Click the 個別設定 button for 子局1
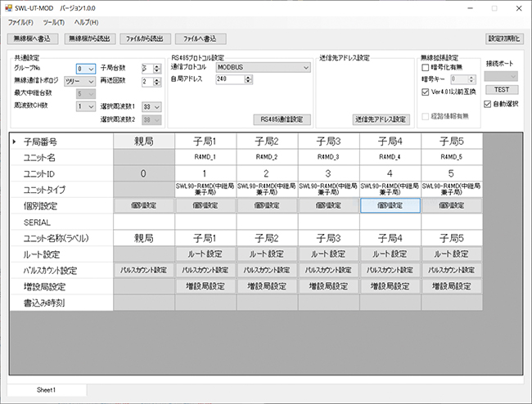The height and width of the screenshot is (404, 532). (x=205, y=205)
